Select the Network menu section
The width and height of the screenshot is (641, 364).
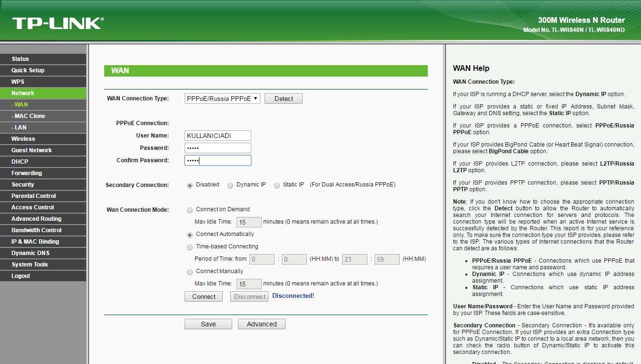(x=43, y=93)
